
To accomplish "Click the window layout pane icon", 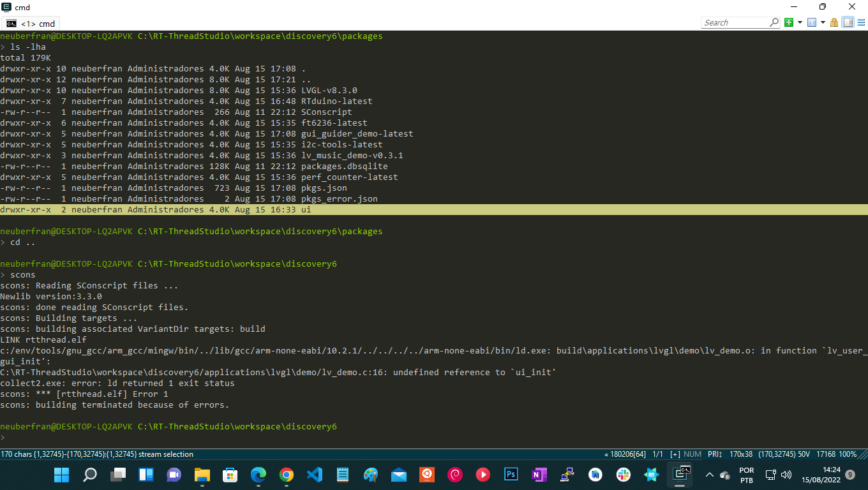I will [846, 22].
